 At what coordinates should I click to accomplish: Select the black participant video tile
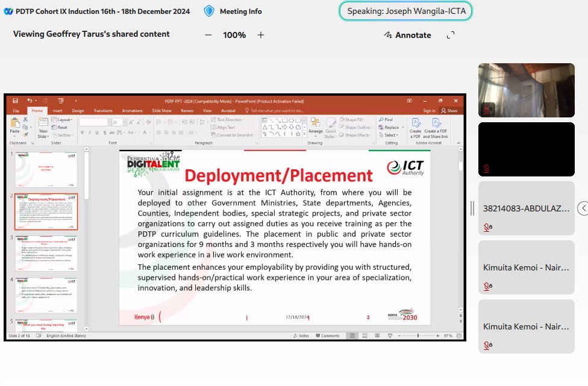coord(526,149)
